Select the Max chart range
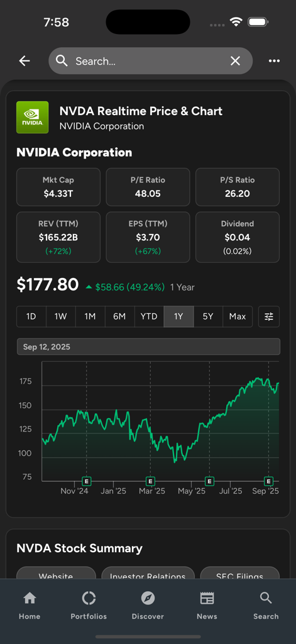 pyautogui.click(x=238, y=317)
